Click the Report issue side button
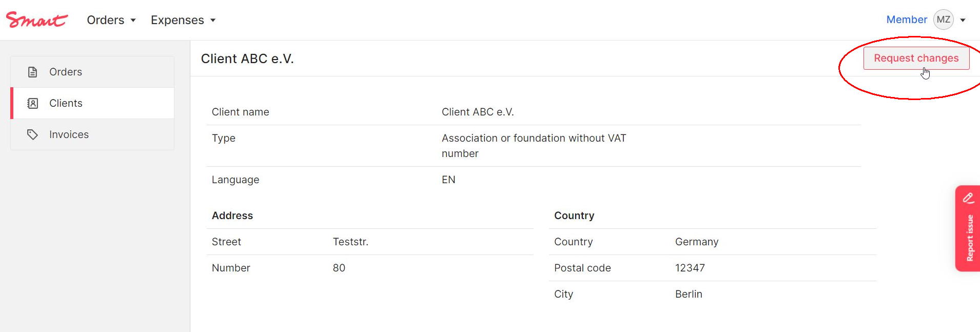Viewport: 980px width, 332px height. (x=968, y=228)
